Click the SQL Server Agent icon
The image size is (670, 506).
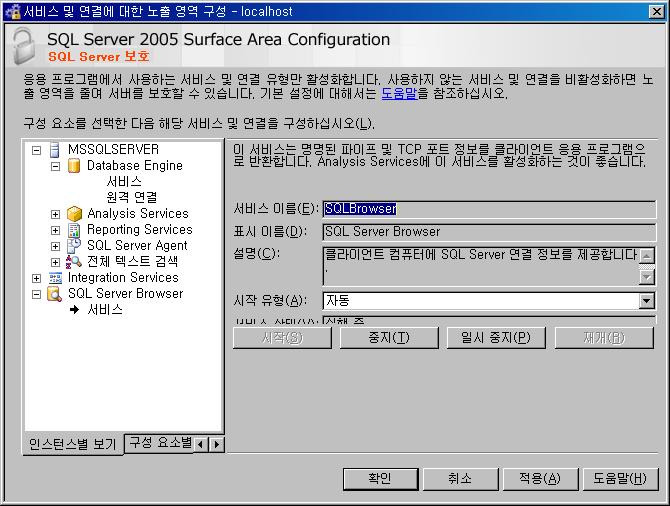click(x=74, y=246)
